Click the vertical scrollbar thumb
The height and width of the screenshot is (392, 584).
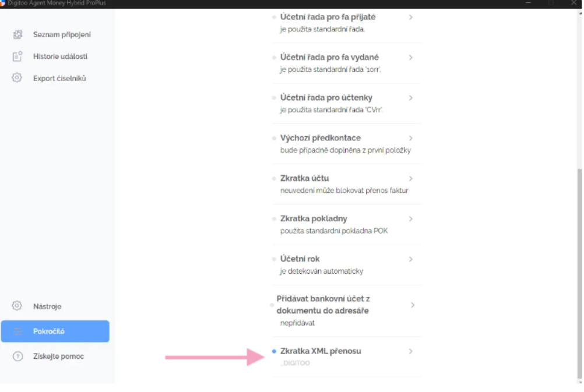(x=578, y=274)
